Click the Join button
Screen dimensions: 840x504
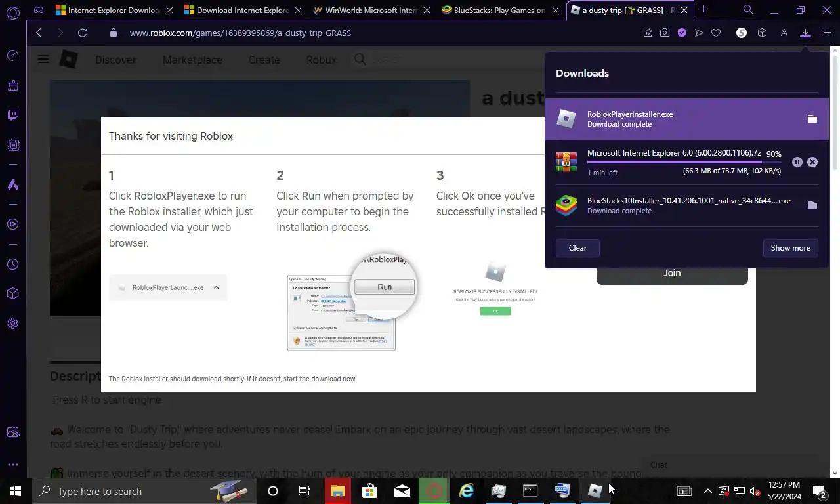point(672,274)
